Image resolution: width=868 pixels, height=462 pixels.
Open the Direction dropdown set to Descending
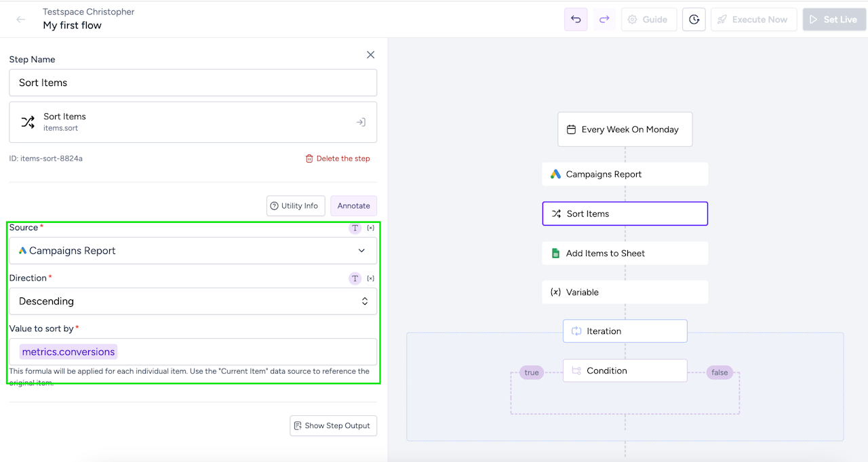(193, 301)
